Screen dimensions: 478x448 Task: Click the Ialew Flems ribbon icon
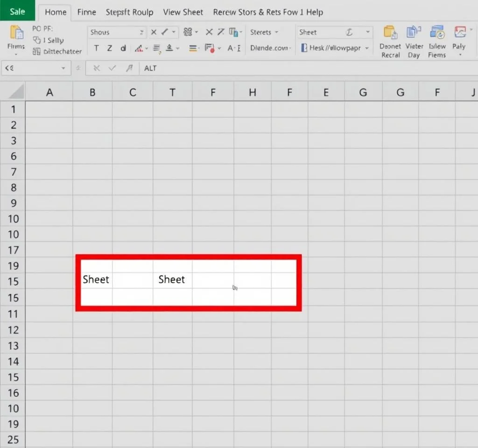tap(437, 33)
